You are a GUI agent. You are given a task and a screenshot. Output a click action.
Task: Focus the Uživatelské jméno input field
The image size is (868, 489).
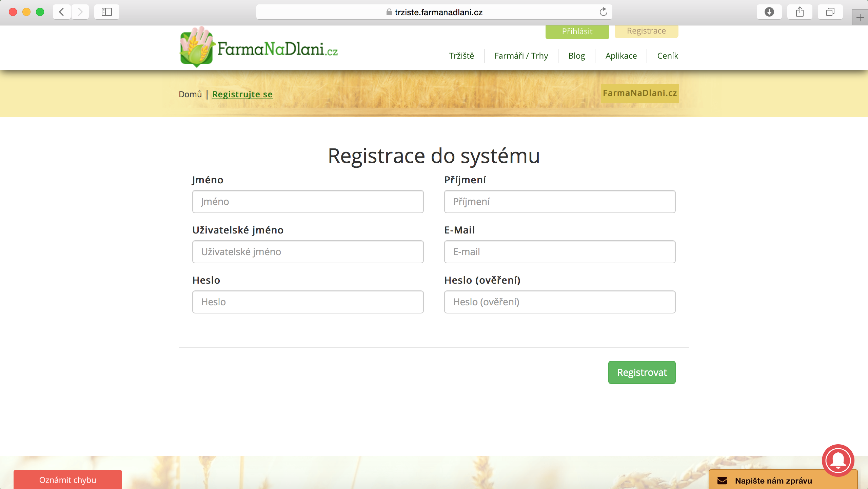click(308, 252)
